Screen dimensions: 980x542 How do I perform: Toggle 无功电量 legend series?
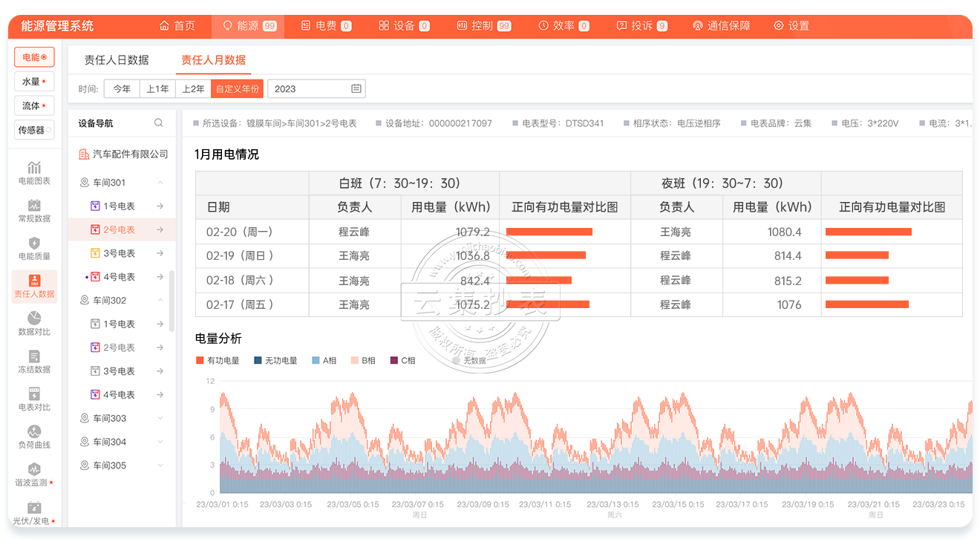275,361
